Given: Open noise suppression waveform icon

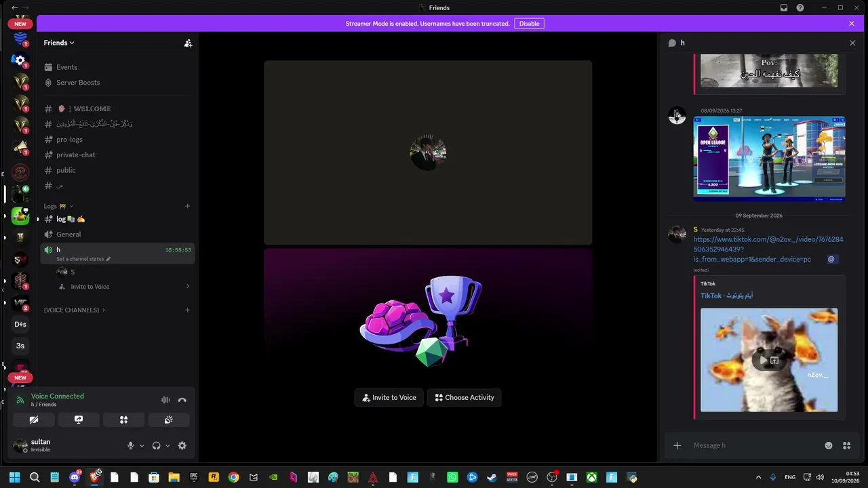Looking at the screenshot, I should tap(165, 400).
